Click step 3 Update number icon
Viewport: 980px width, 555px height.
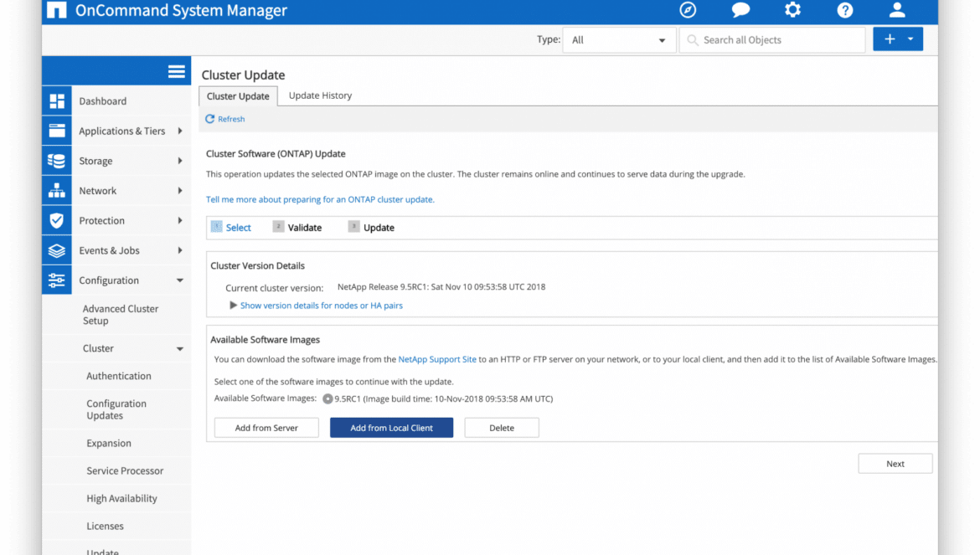(353, 227)
